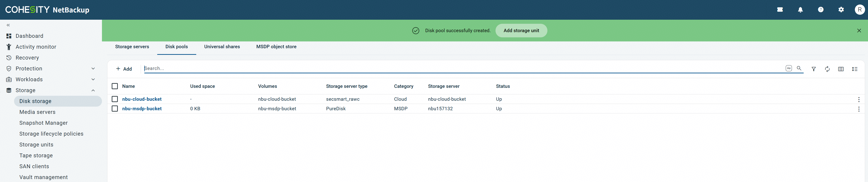Image resolution: width=868 pixels, height=182 pixels.
Task: Toggle case-sensitive search Aa icon
Action: [788, 68]
